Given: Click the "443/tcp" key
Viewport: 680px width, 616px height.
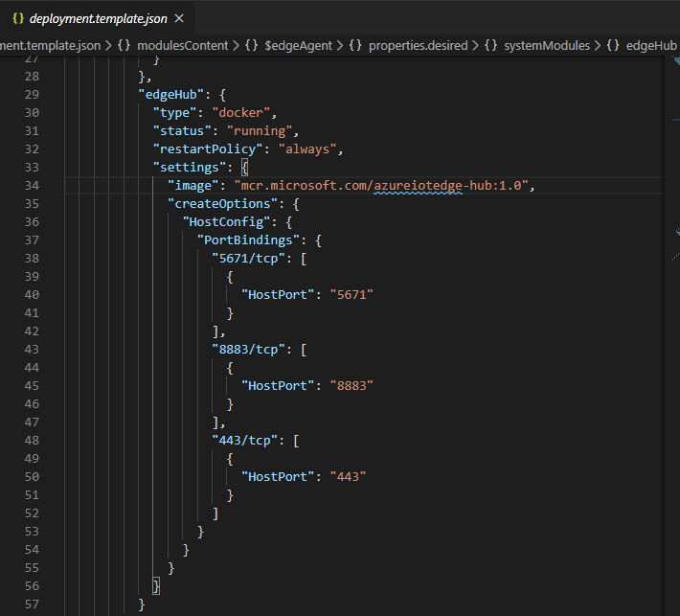Looking at the screenshot, I should [244, 441].
